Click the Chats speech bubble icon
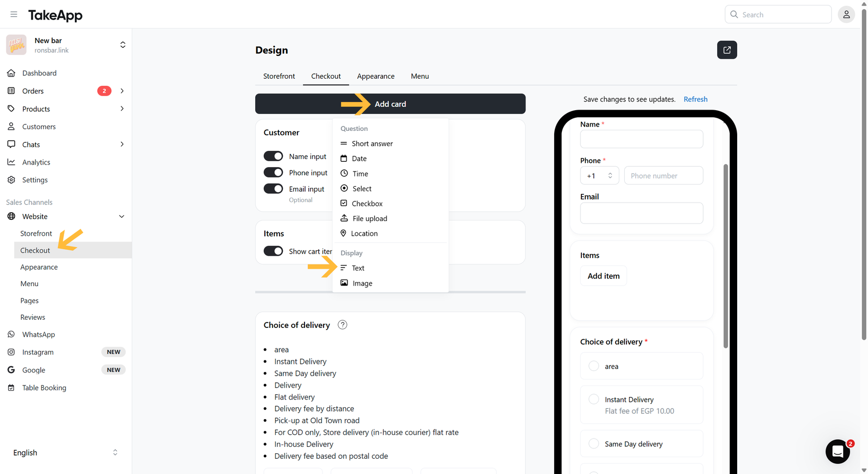The width and height of the screenshot is (868, 474). coord(11,144)
